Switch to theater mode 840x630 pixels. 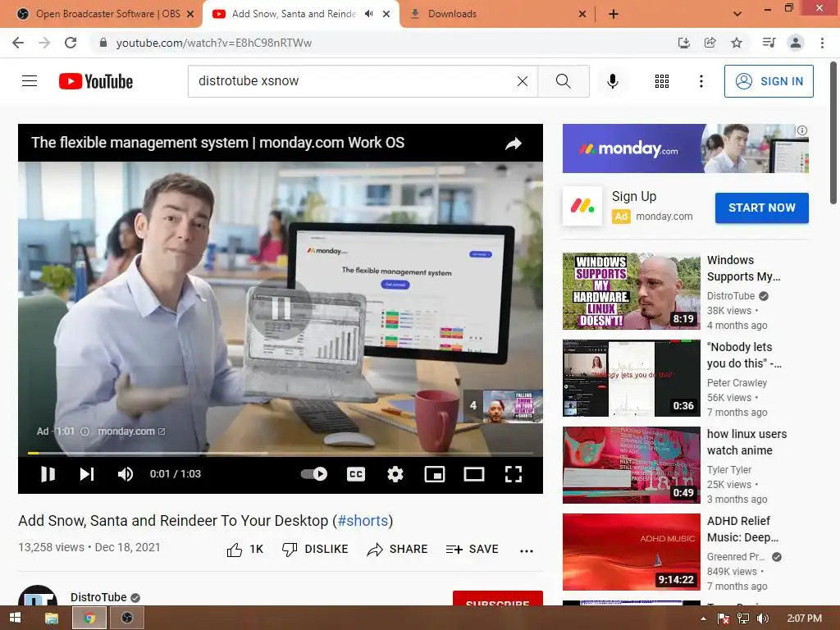(x=474, y=474)
